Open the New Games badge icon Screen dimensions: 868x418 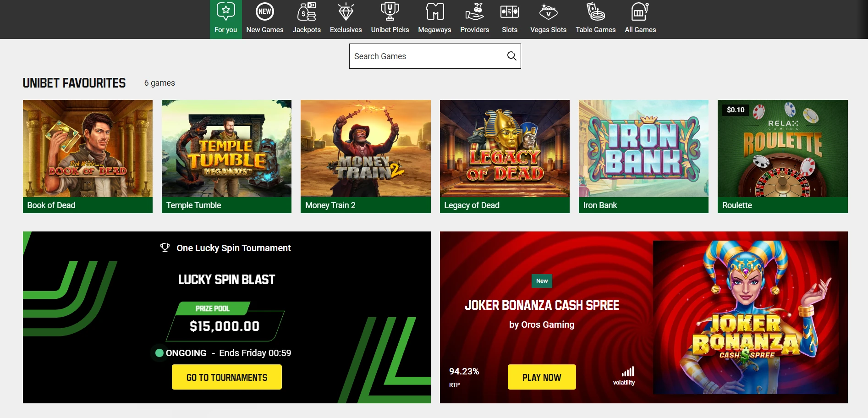click(x=264, y=11)
